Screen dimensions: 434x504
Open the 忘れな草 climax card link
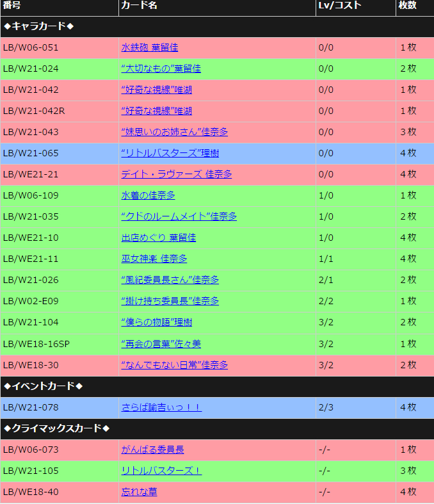pyautogui.click(x=139, y=492)
